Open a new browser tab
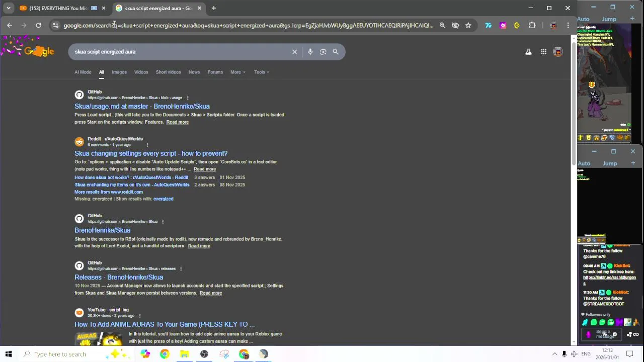Image resolution: width=644 pixels, height=362 pixels. (x=213, y=8)
